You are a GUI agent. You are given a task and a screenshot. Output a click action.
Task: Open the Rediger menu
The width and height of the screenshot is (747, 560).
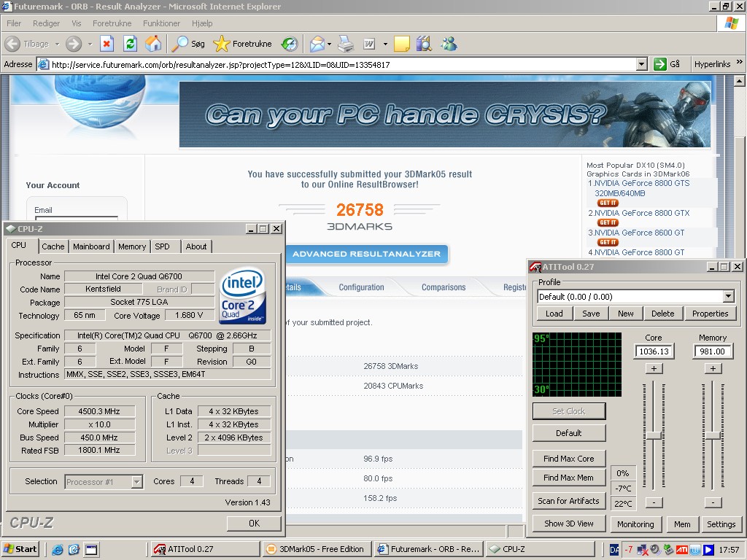(x=46, y=23)
